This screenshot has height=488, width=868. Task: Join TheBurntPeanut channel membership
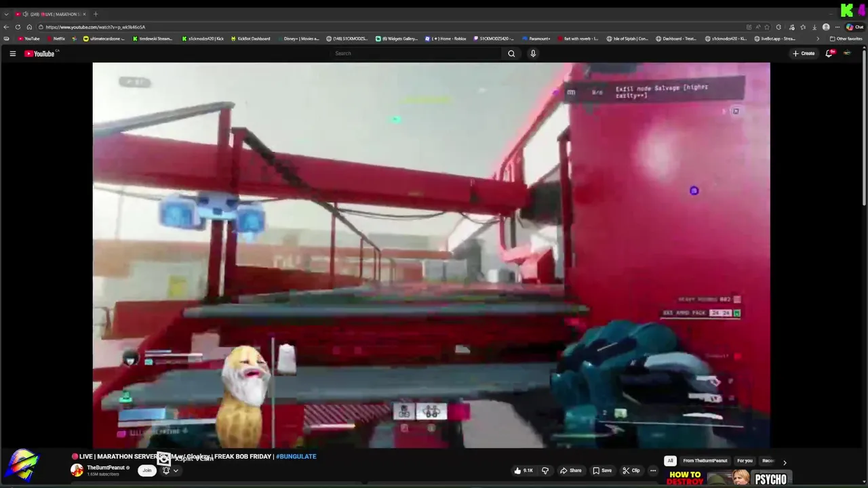146,470
